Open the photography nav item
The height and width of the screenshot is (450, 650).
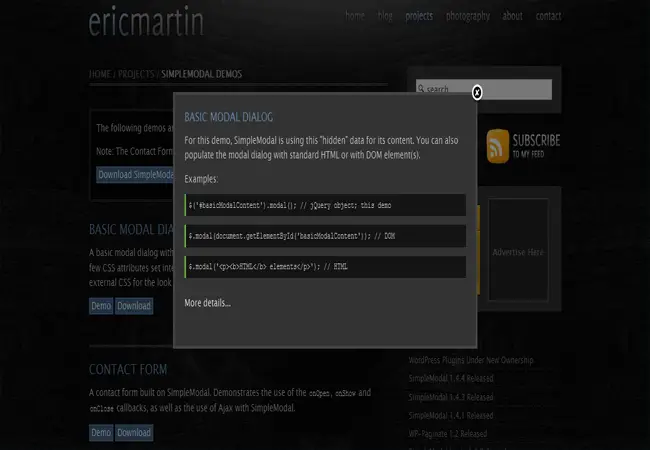point(468,16)
